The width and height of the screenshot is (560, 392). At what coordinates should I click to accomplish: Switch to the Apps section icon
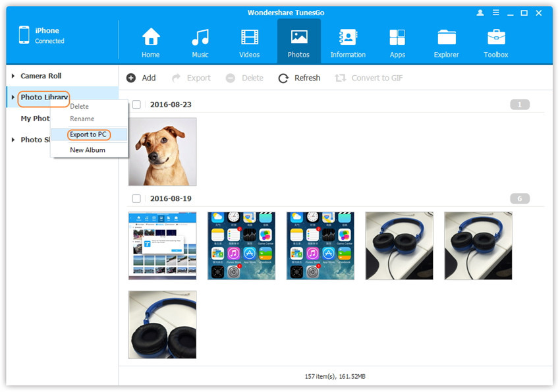[x=397, y=38]
